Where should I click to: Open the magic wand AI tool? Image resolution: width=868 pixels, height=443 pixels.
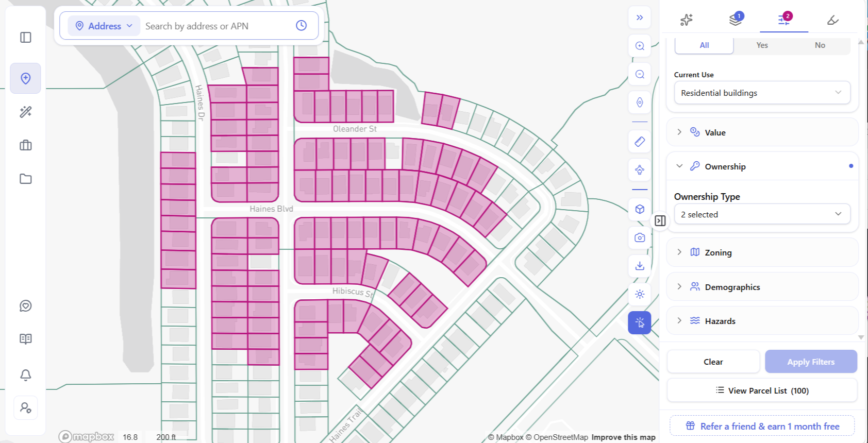25,112
